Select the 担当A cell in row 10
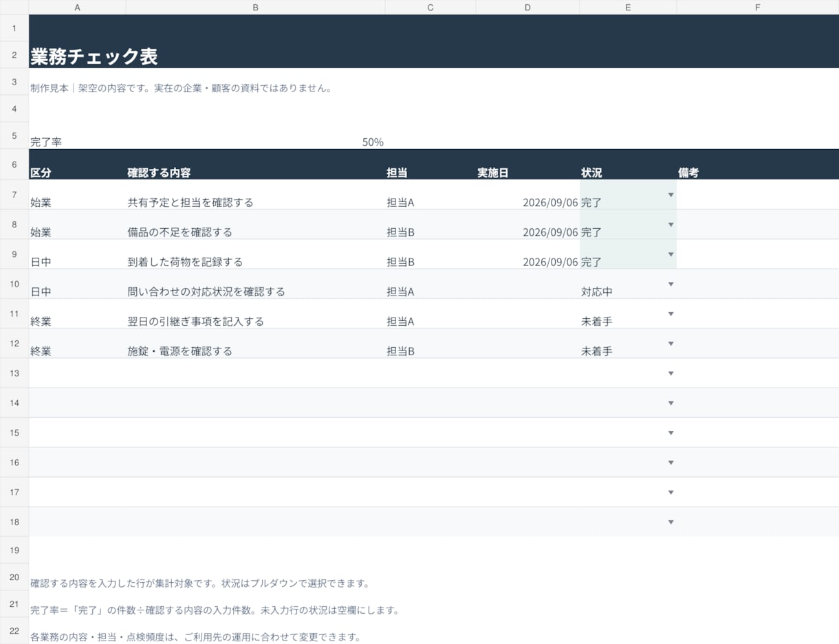Image resolution: width=839 pixels, height=644 pixels. (431, 284)
